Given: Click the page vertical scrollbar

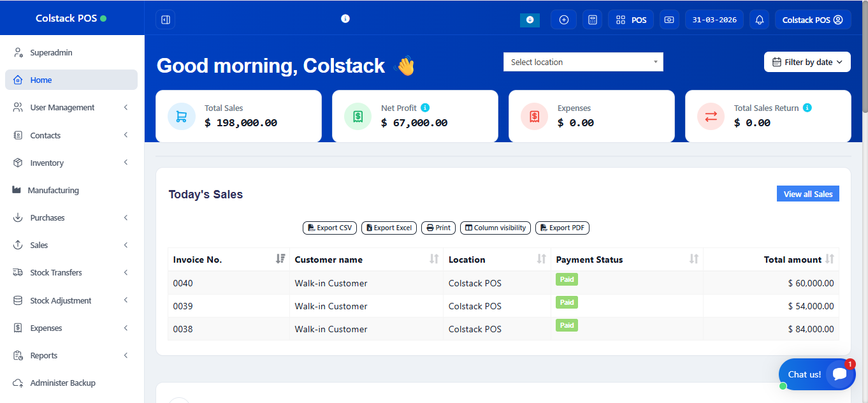Looking at the screenshot, I should pos(864,191).
